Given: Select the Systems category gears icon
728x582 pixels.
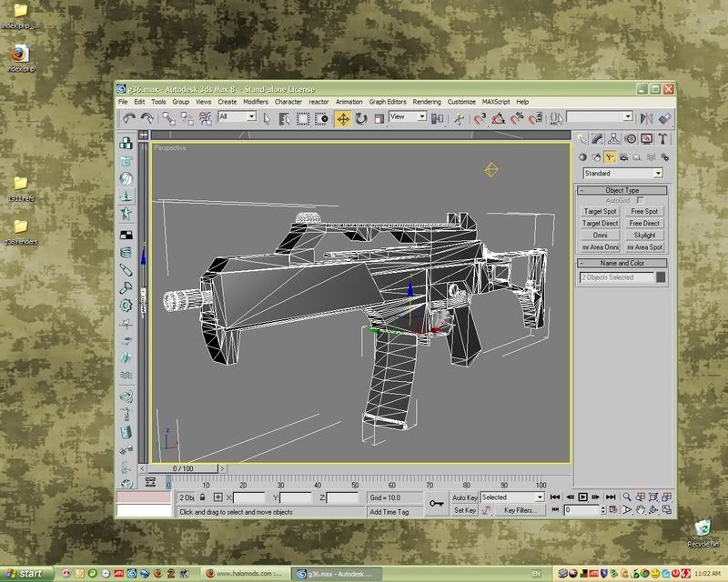Looking at the screenshot, I should pyautogui.click(x=665, y=157).
